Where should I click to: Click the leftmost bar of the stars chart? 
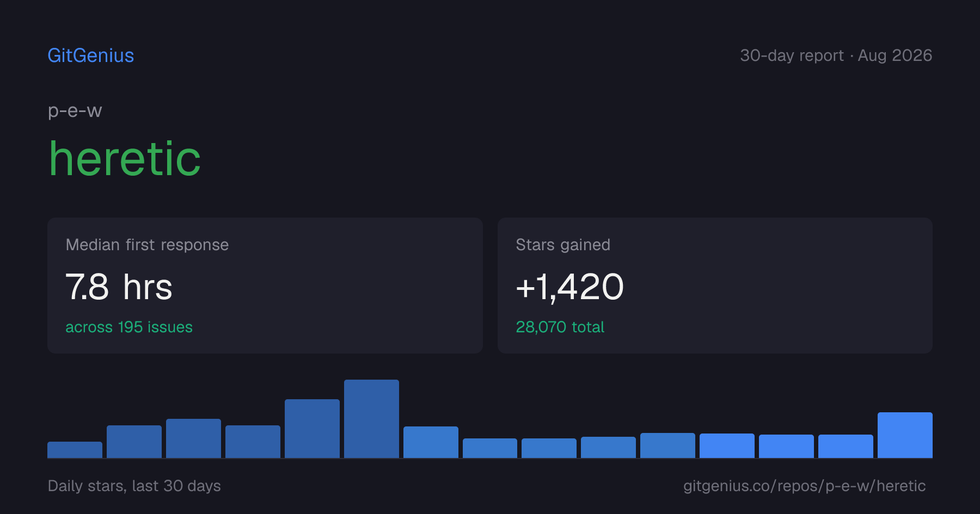click(75, 450)
